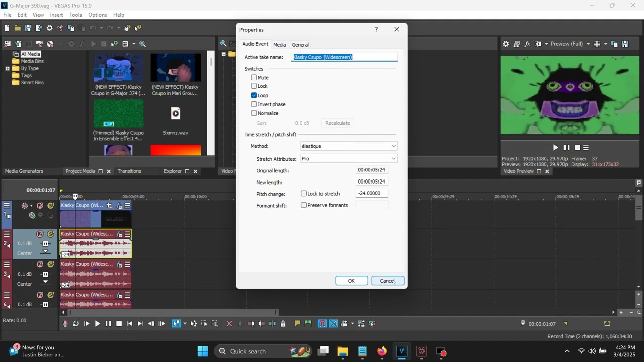The image size is (644, 362).
Task: Solo audio track 2
Action: point(50,234)
